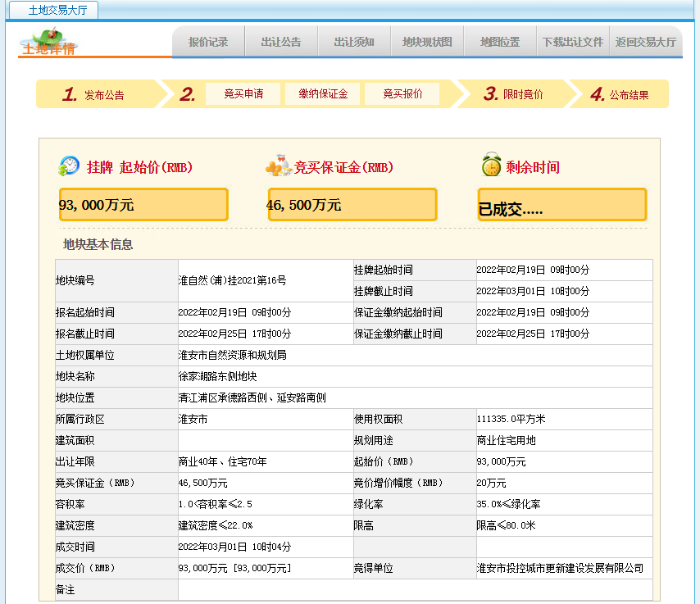Screen dimensions: 700x604
Task: Open the 出让公告 menu tab
Action: tap(281, 42)
